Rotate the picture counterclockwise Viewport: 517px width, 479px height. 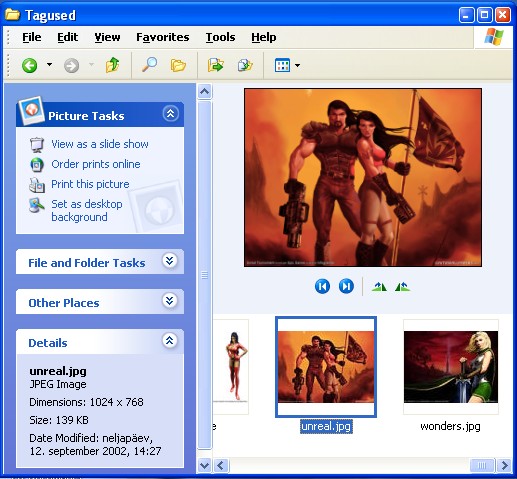402,286
